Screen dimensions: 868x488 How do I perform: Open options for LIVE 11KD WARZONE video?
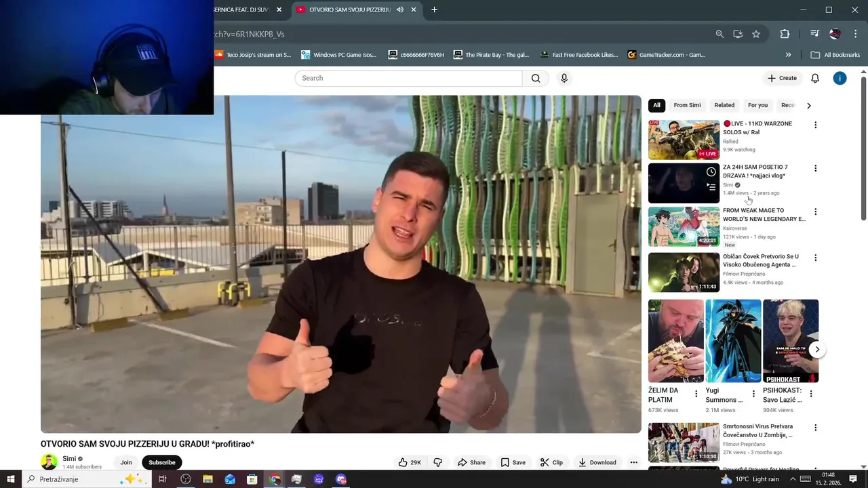coord(815,125)
